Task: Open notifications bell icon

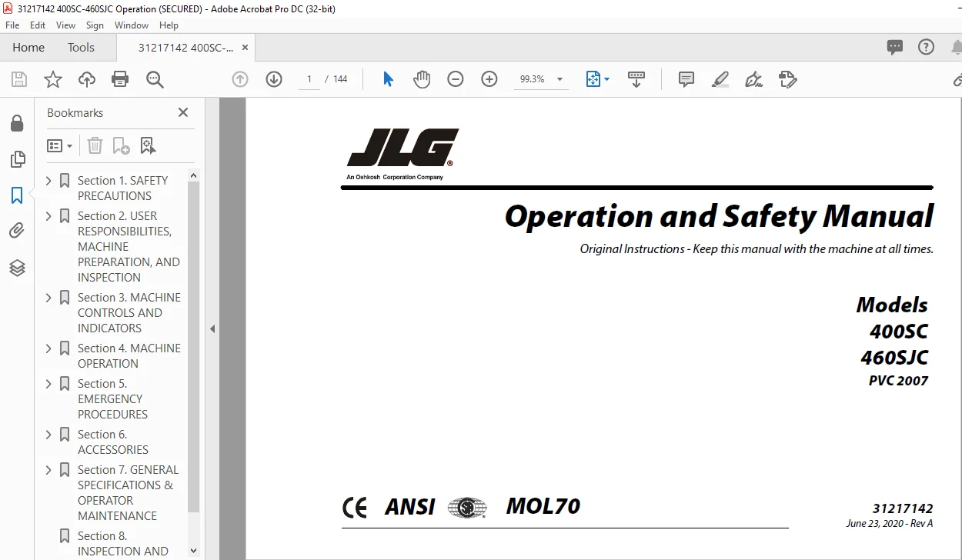Action: [957, 47]
